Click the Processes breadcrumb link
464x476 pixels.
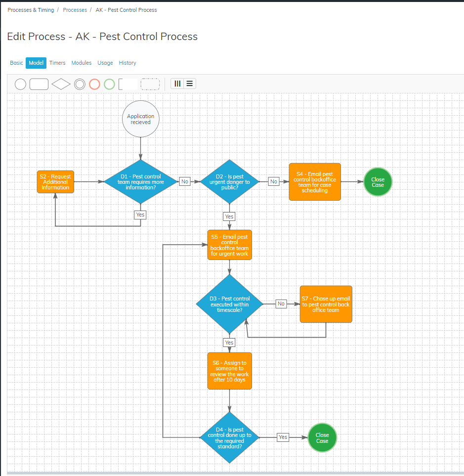[75, 10]
